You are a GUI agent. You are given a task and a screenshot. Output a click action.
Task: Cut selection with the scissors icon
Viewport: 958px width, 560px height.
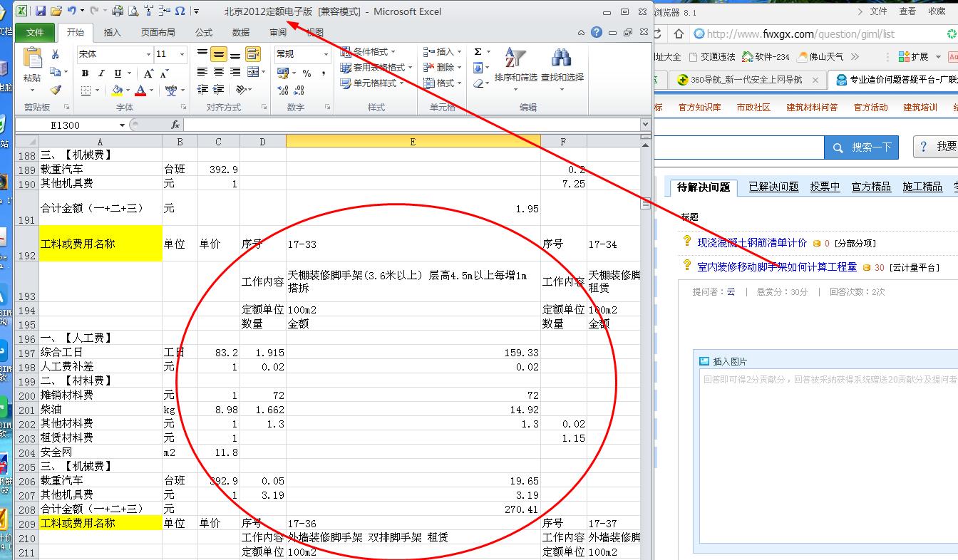click(56, 54)
